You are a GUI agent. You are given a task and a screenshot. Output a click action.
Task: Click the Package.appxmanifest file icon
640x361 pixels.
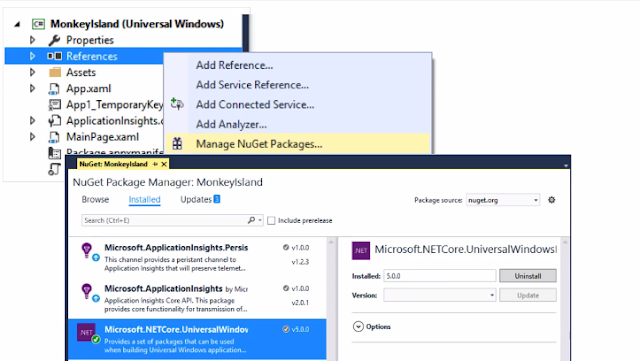coord(54,153)
